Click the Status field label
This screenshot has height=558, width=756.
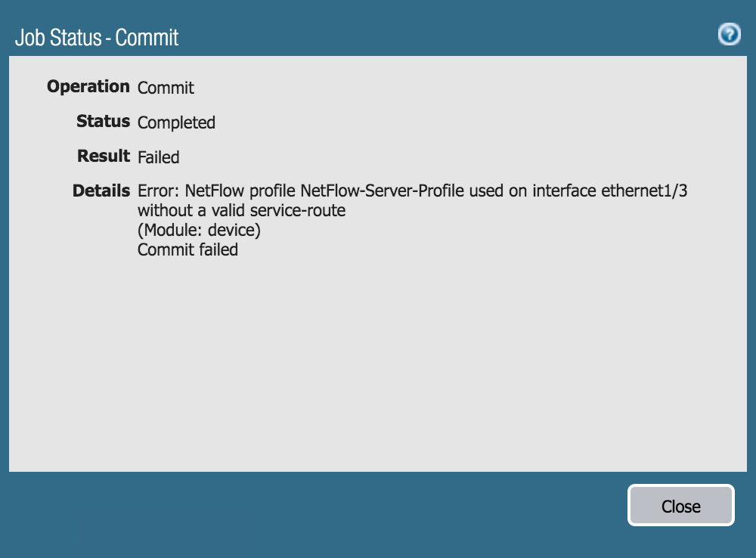(103, 122)
